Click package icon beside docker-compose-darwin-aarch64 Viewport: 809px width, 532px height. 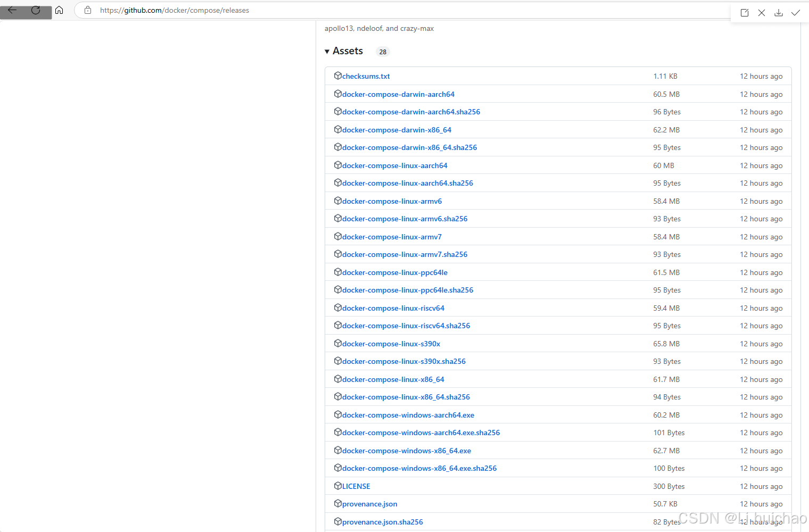[x=337, y=94]
